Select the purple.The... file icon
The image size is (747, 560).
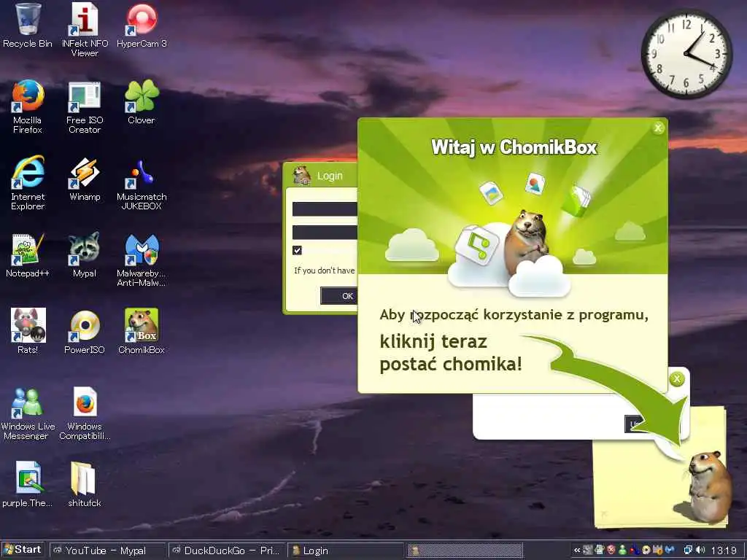[x=27, y=484]
